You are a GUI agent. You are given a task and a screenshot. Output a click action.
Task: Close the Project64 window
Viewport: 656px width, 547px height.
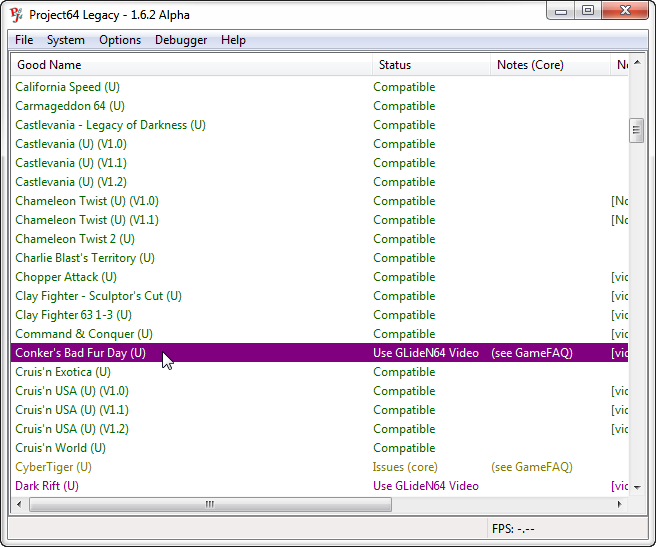tap(625, 10)
